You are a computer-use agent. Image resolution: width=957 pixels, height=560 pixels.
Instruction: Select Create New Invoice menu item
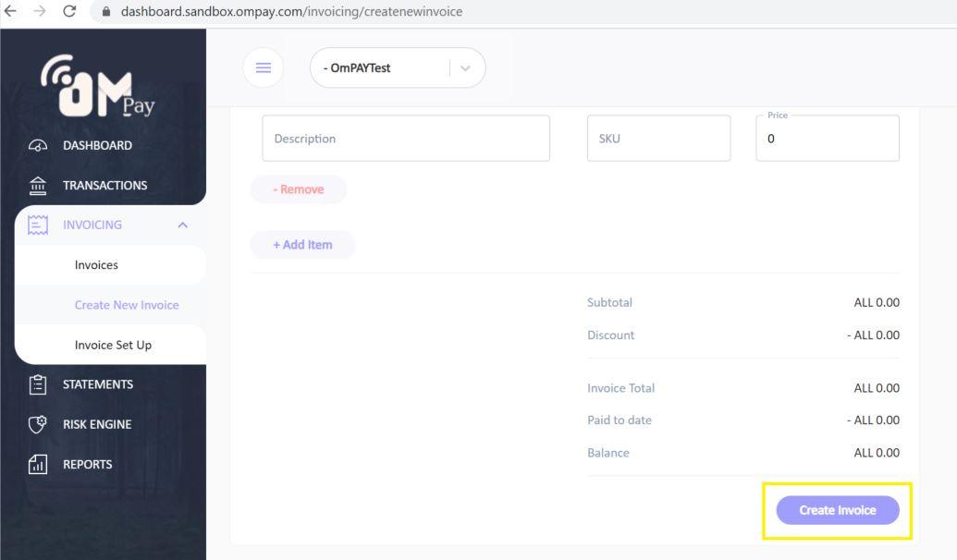pos(127,305)
